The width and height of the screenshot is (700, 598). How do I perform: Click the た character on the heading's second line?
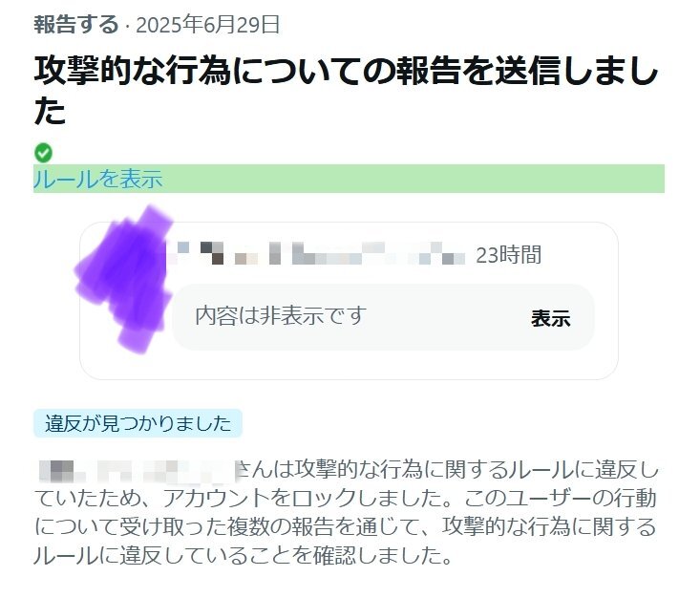point(50,111)
